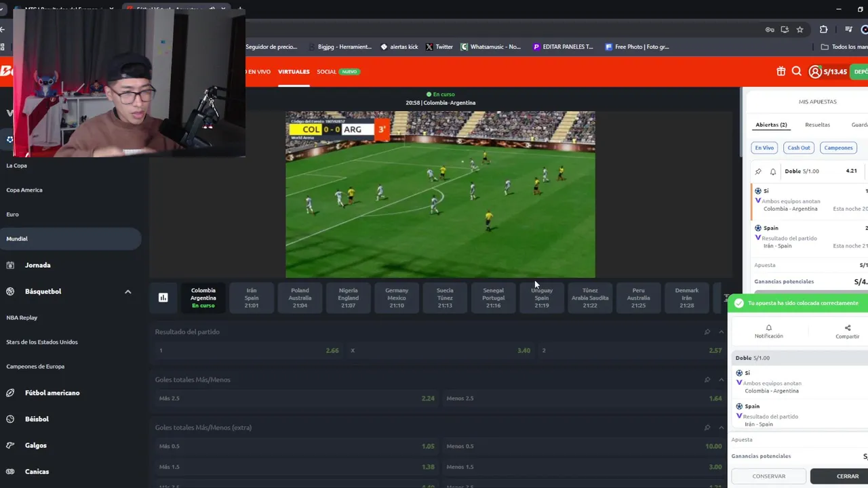Image resolution: width=868 pixels, height=488 pixels.
Task: Open the gift promotions icon in header
Action: coord(781,71)
